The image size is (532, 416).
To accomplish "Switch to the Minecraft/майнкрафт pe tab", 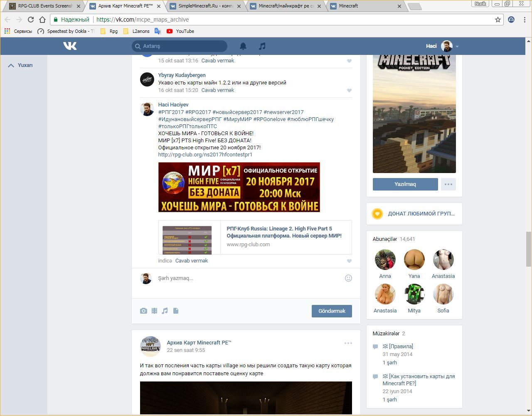I will (x=286, y=6).
